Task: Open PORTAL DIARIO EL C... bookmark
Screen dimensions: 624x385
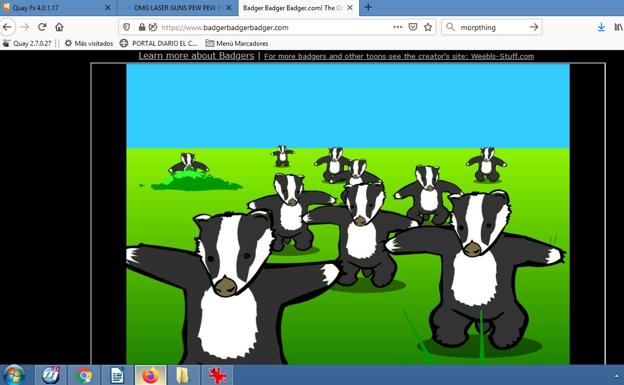Action: tap(158, 43)
